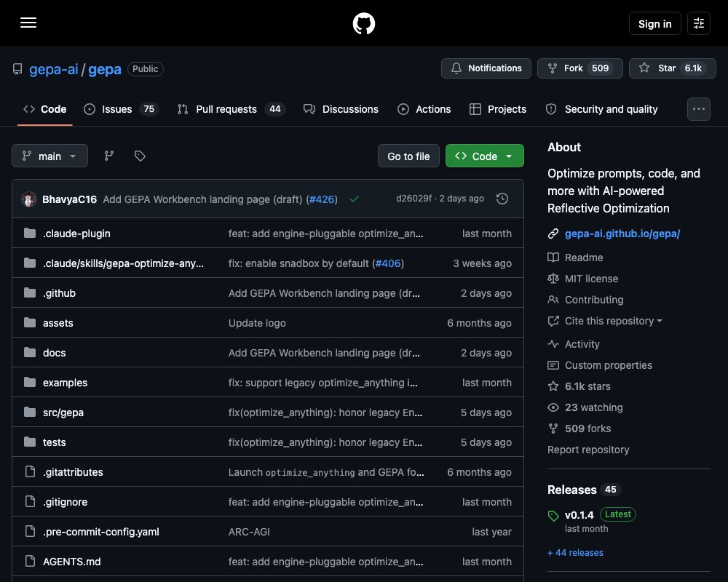Click the Sign in button

click(654, 23)
